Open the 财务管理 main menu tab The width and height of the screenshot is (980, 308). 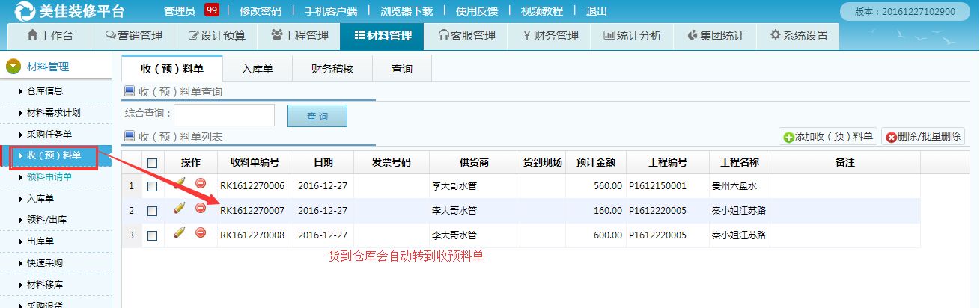[x=550, y=36]
